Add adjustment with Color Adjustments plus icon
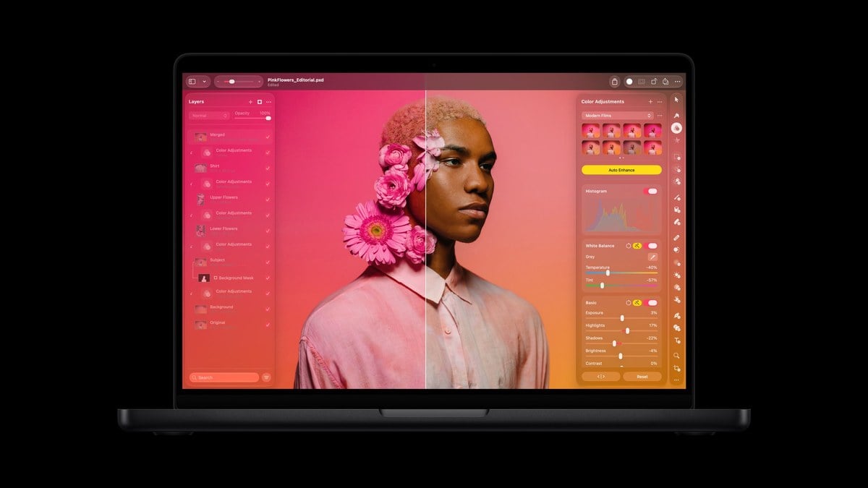The height and width of the screenshot is (488, 868). click(x=650, y=102)
